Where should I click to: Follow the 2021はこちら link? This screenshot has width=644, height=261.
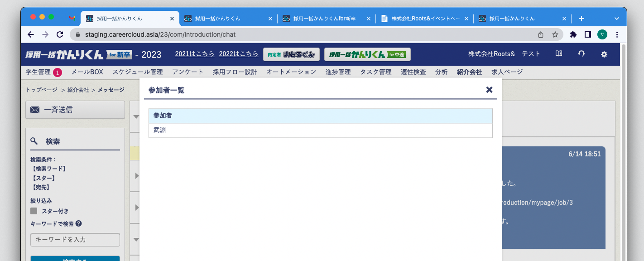click(x=195, y=54)
